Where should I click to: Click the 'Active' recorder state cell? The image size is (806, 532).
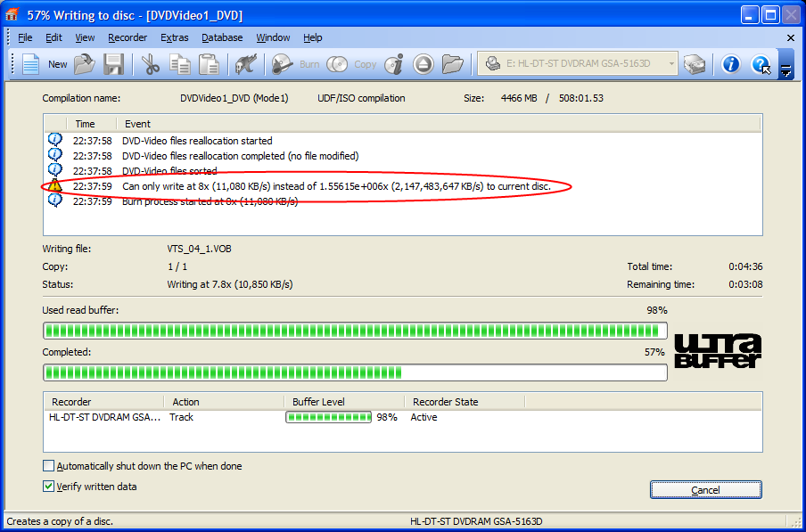click(x=424, y=417)
